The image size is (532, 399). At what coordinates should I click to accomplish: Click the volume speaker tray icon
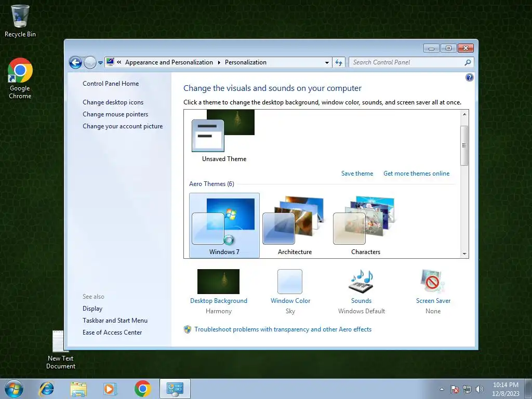tap(480, 389)
